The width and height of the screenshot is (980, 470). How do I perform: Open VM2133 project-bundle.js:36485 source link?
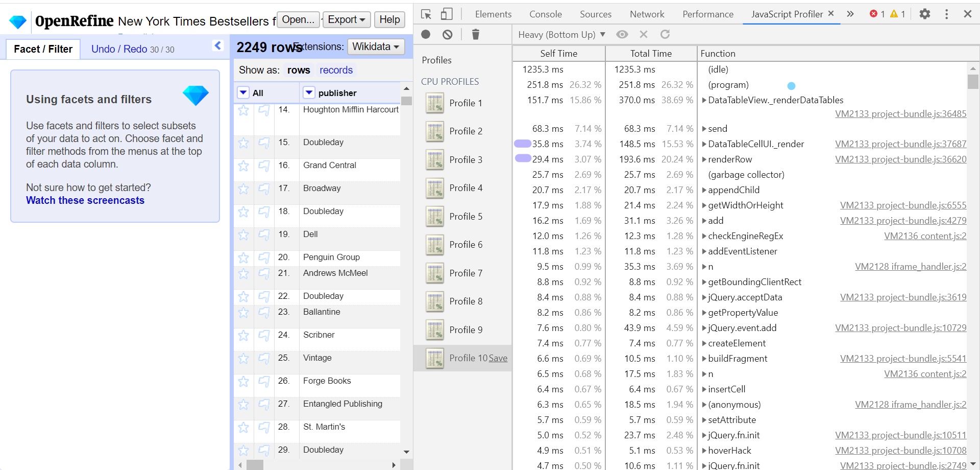900,114
